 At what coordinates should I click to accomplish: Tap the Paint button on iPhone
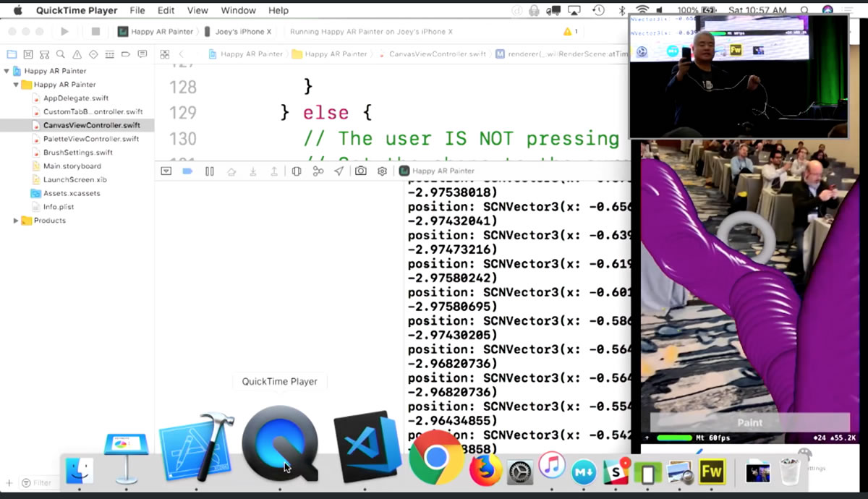[749, 422]
